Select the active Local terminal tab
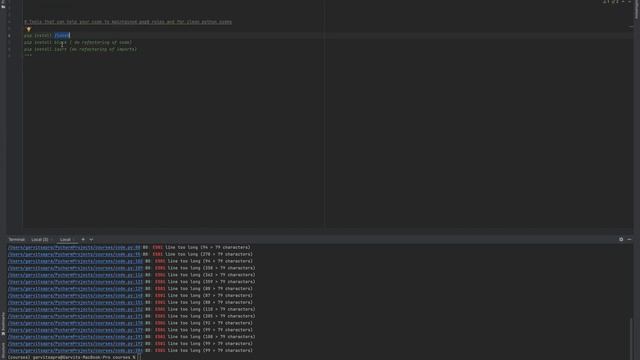 (x=65, y=240)
